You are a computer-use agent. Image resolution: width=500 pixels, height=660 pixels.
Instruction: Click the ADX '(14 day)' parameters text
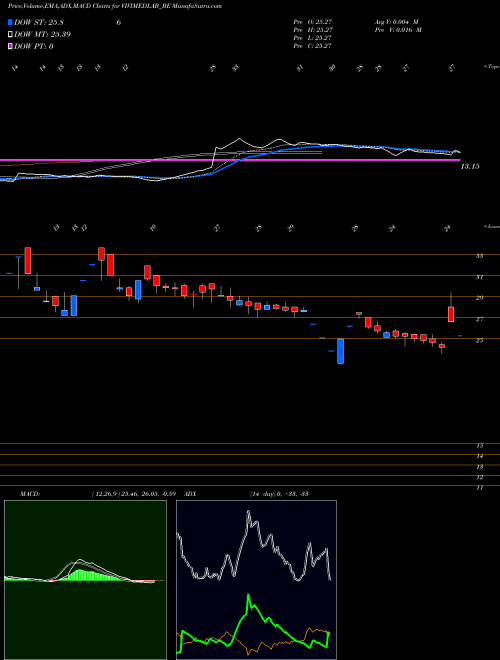click(x=263, y=494)
